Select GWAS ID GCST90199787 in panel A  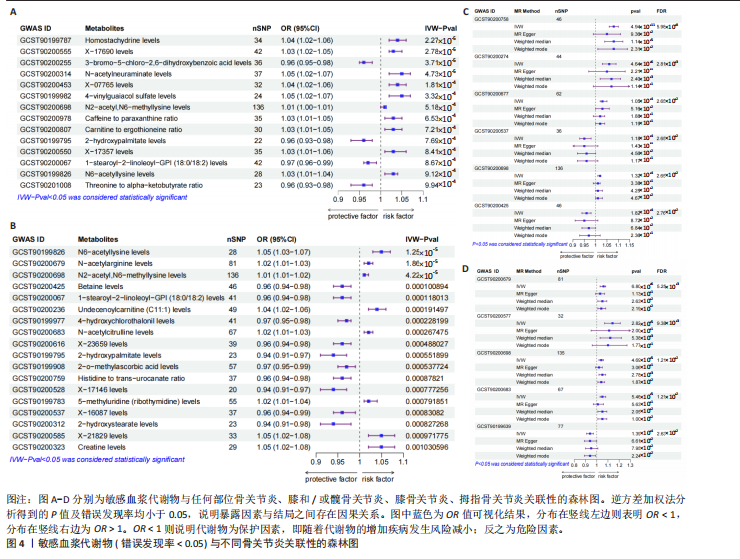click(46, 41)
